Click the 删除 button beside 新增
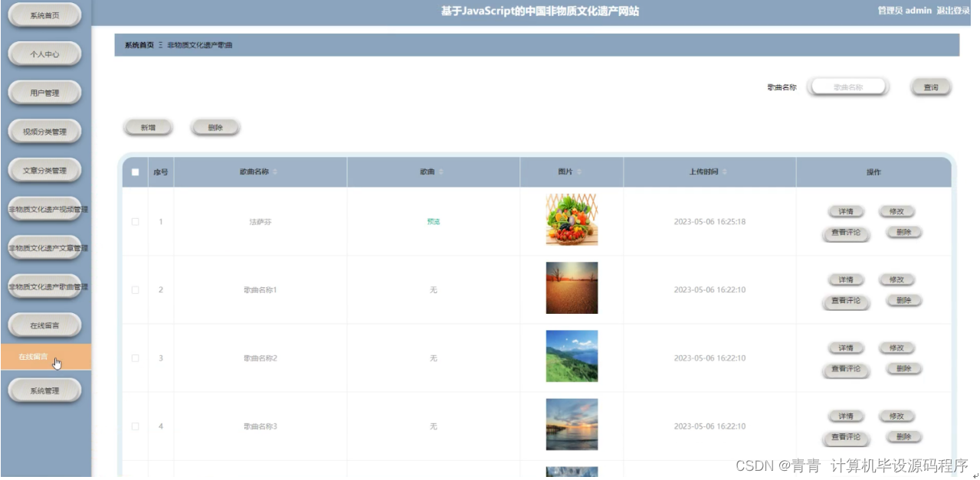 (215, 128)
